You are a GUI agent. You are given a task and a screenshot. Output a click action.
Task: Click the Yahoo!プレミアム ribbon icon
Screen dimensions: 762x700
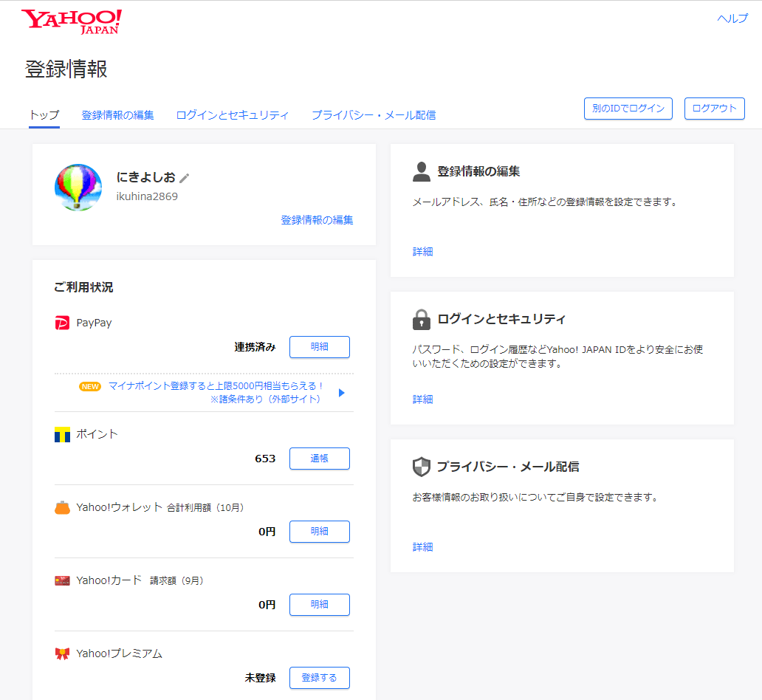coord(62,653)
